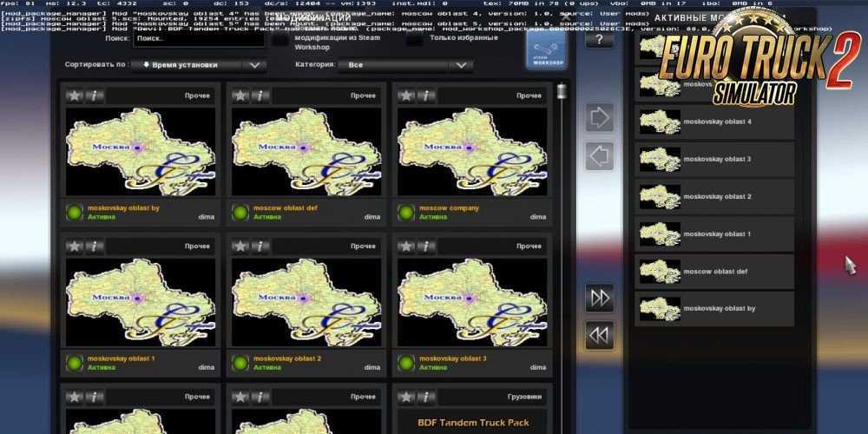This screenshot has height=434, width=868.
Task: Open info for BDF Tandem Truck Pack
Action: click(x=427, y=397)
